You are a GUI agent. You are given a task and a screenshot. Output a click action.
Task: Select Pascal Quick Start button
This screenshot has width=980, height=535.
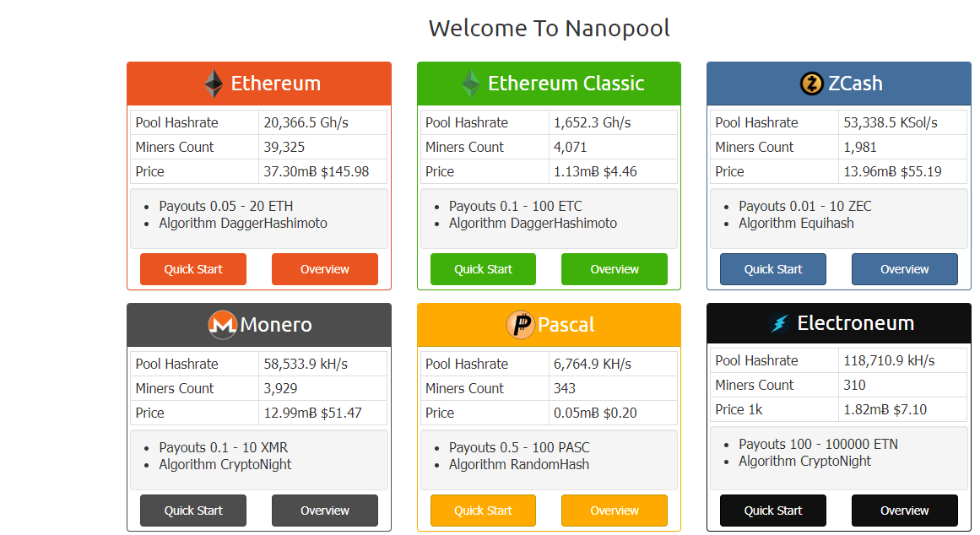pyautogui.click(x=483, y=511)
